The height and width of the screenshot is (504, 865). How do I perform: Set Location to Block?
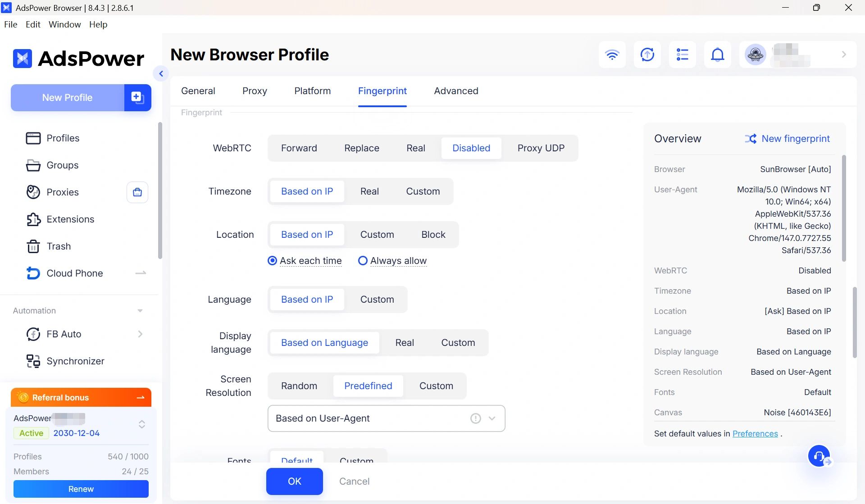coord(433,235)
